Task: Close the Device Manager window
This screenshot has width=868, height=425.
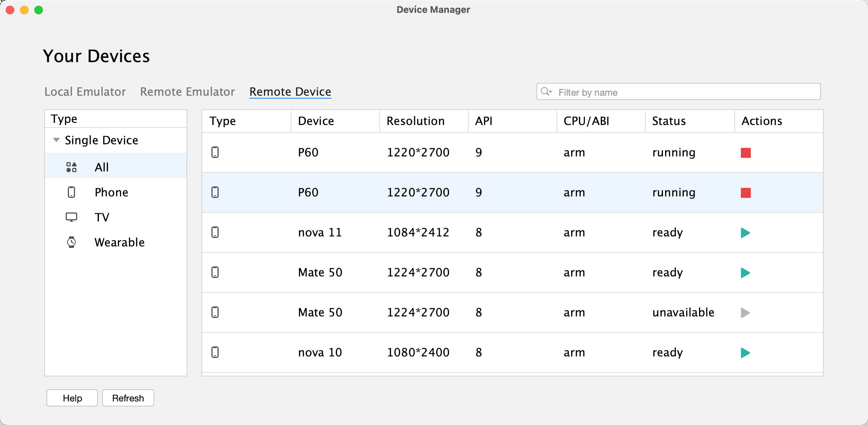Action: coord(10,10)
